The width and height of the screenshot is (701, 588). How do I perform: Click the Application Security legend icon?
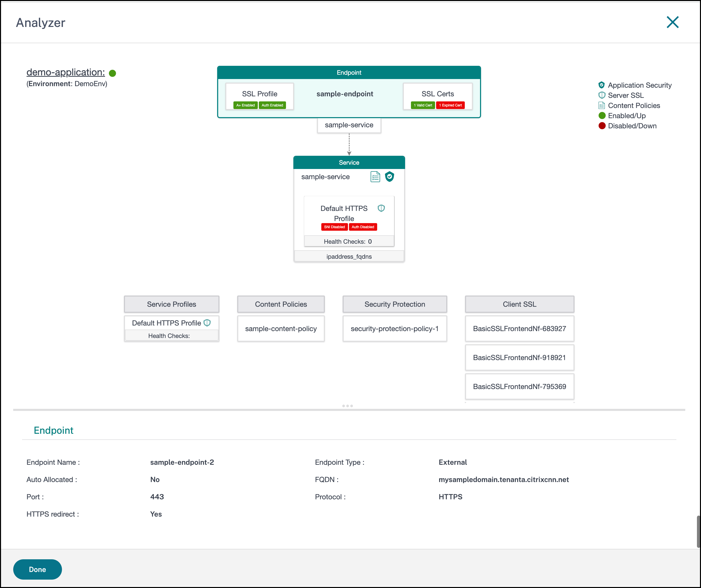pos(601,85)
